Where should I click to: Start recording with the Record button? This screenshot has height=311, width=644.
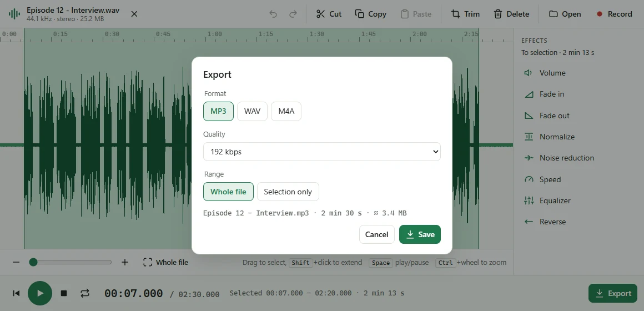tap(614, 14)
